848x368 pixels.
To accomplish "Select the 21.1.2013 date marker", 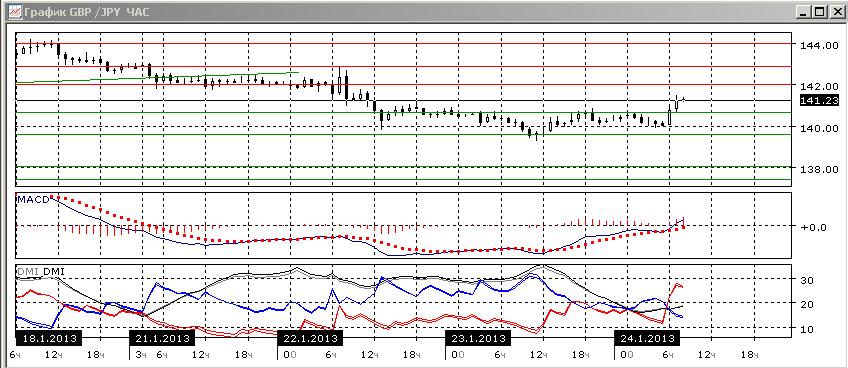I will click(162, 339).
